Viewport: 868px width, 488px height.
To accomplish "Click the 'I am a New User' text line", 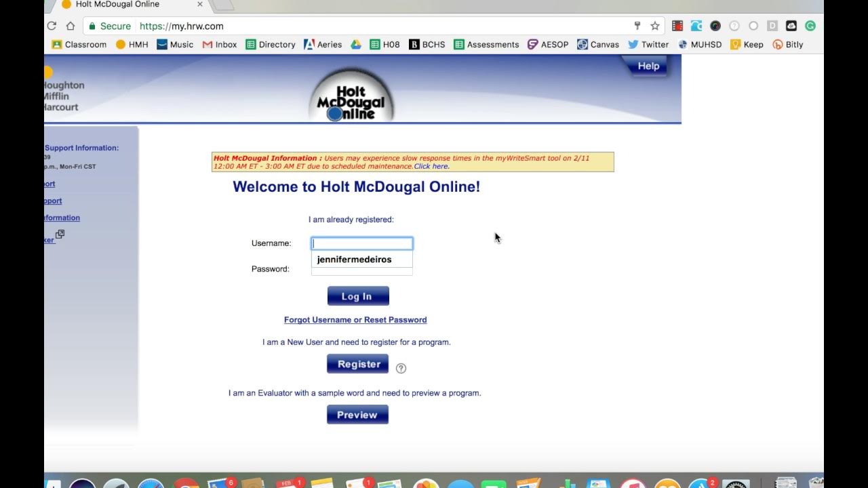I will [357, 342].
